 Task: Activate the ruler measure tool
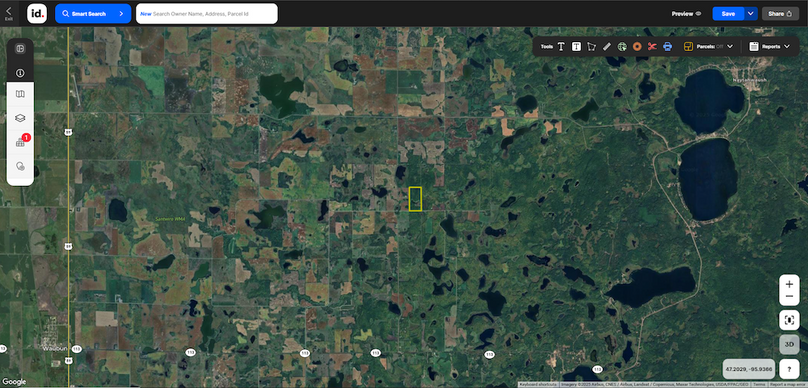(x=607, y=46)
